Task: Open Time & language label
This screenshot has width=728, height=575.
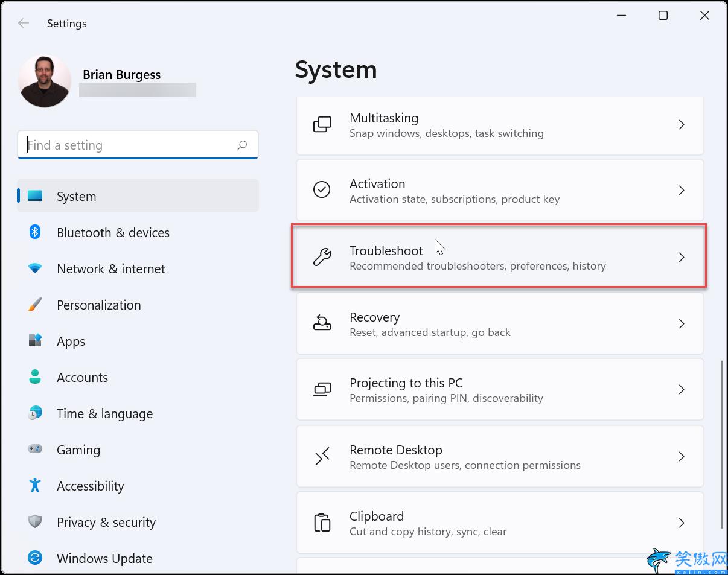Action: point(104,414)
